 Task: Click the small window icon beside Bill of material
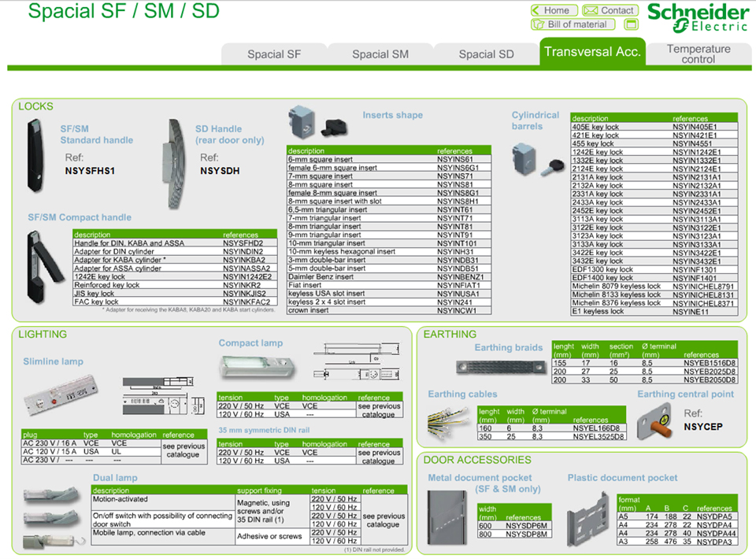631,24
